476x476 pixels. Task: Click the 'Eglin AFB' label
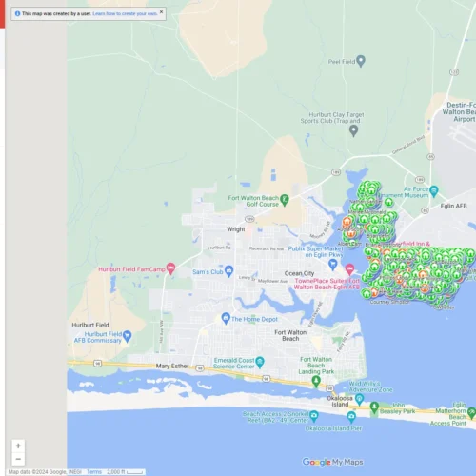(x=453, y=206)
